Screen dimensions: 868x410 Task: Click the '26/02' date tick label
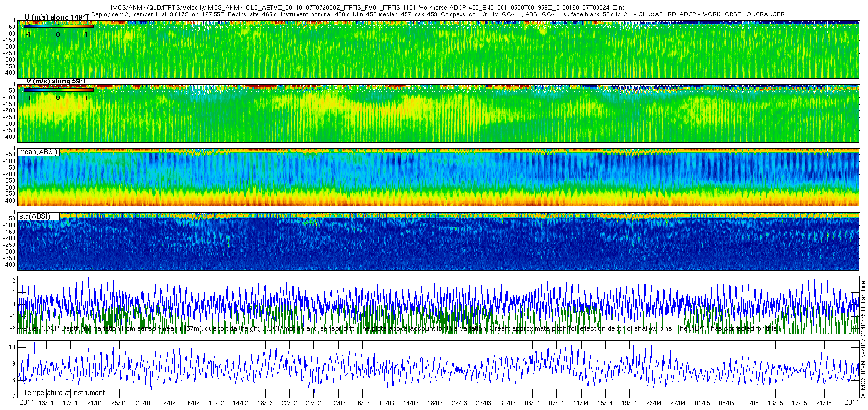313,403
